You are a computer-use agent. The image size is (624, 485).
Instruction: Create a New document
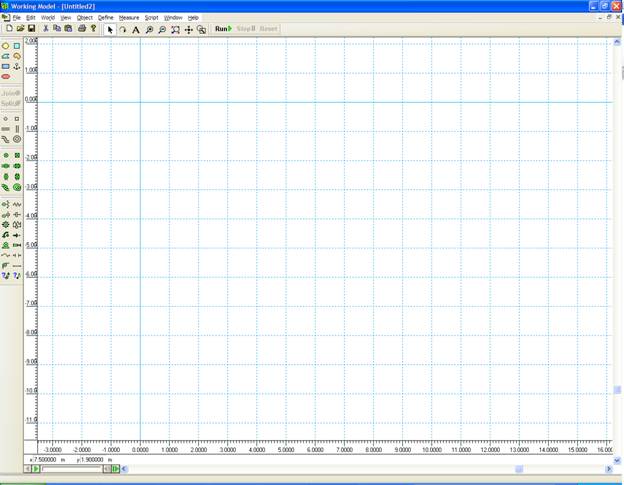(x=9, y=29)
